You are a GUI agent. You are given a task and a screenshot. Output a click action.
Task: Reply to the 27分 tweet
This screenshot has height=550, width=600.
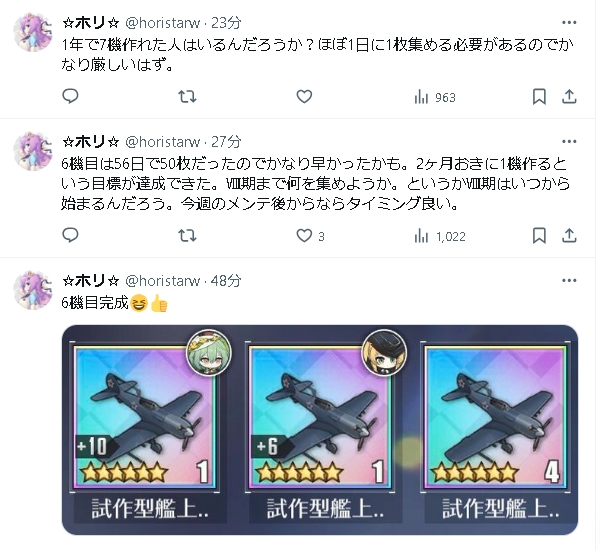click(70, 235)
